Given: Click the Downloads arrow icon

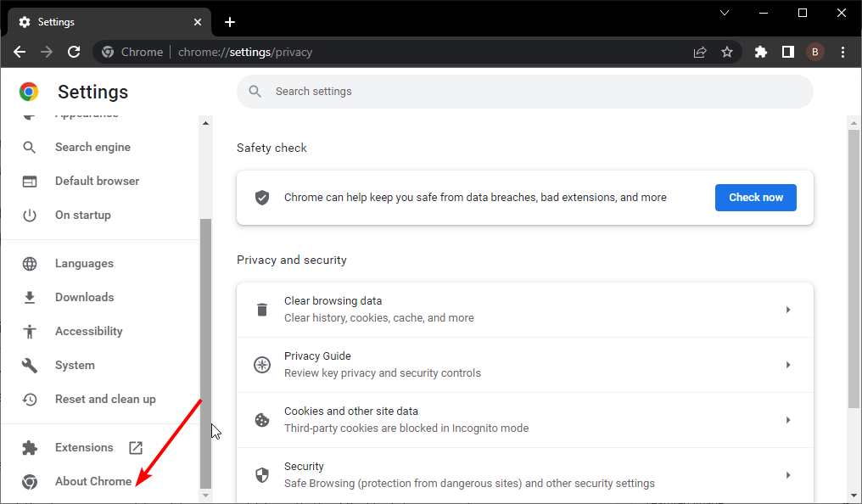Looking at the screenshot, I should (x=29, y=297).
